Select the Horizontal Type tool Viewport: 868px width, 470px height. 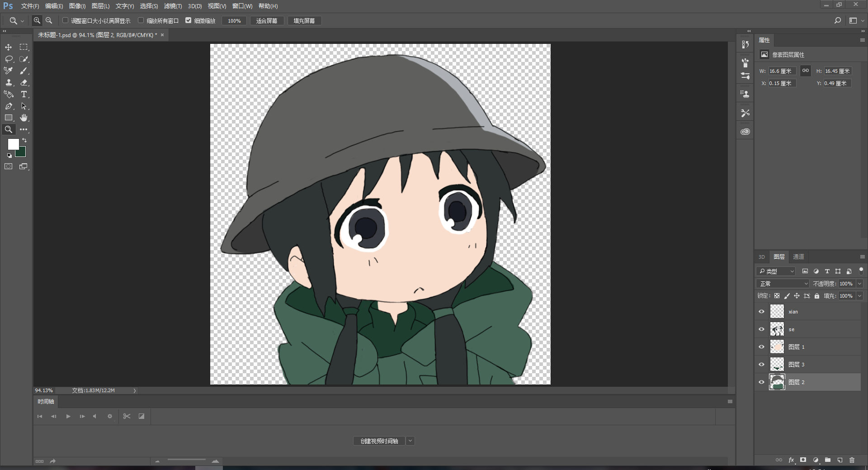point(24,94)
